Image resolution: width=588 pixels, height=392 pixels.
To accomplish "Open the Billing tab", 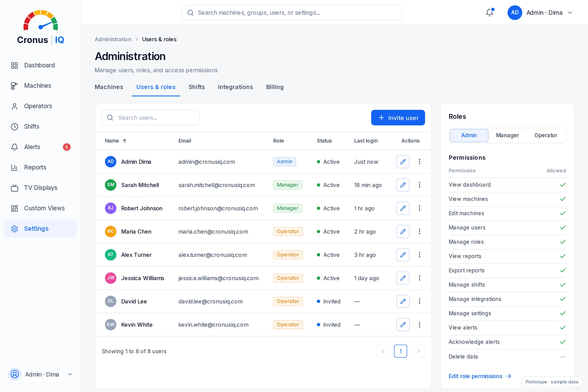I will point(275,87).
